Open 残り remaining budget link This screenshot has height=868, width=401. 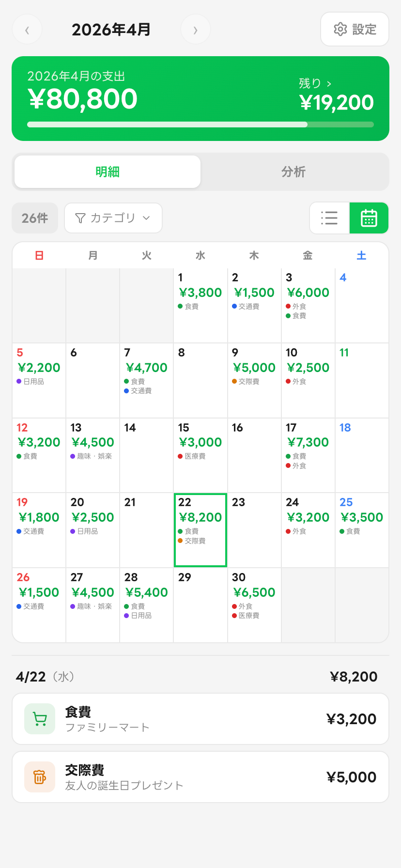click(x=315, y=83)
